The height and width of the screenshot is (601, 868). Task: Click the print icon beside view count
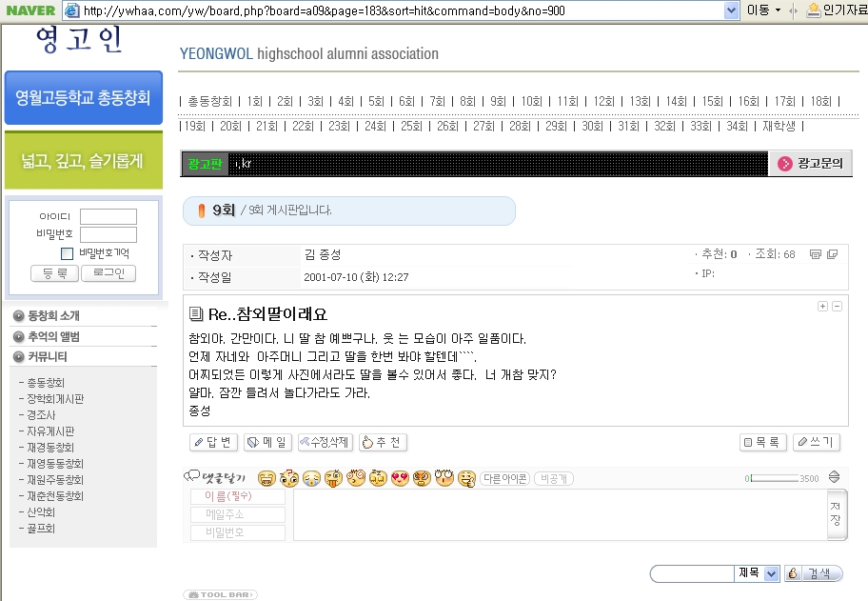(816, 254)
